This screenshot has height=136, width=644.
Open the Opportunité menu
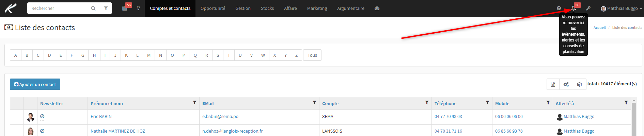coord(213,8)
